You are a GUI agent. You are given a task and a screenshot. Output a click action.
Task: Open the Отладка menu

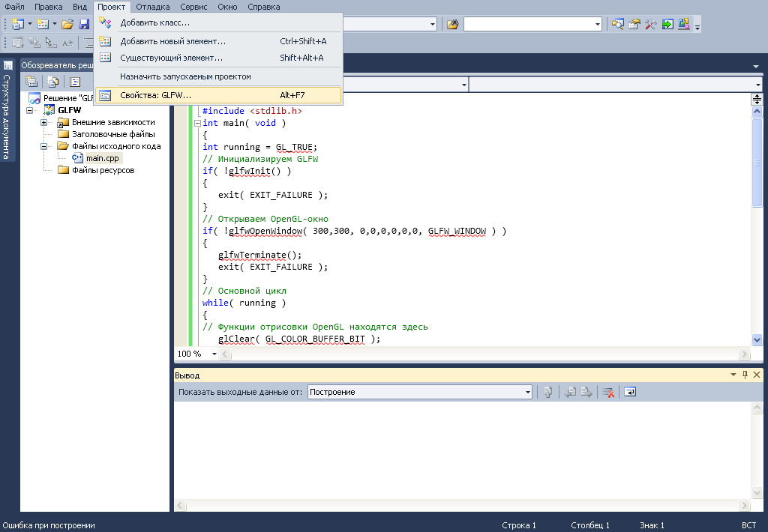click(x=152, y=7)
